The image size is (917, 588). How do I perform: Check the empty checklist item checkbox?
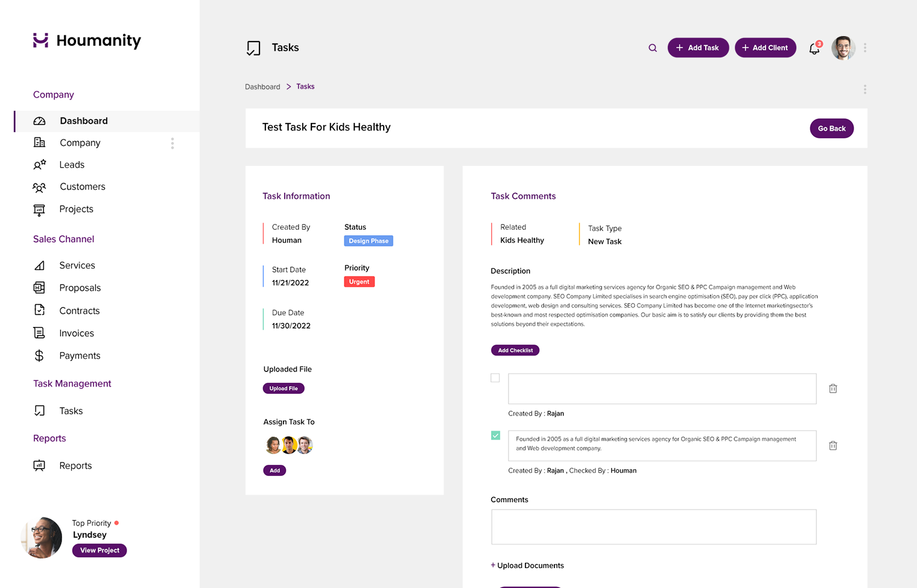(495, 378)
